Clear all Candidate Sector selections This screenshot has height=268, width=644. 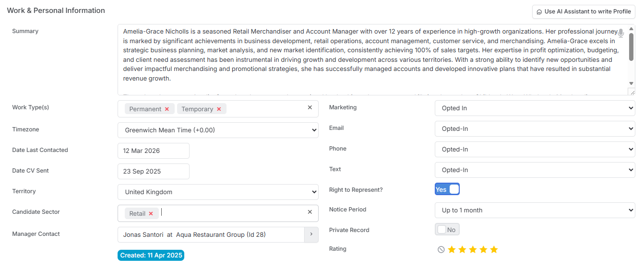310,212
